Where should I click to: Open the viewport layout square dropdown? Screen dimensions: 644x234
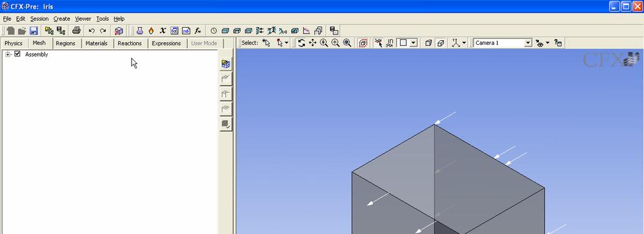pos(414,43)
